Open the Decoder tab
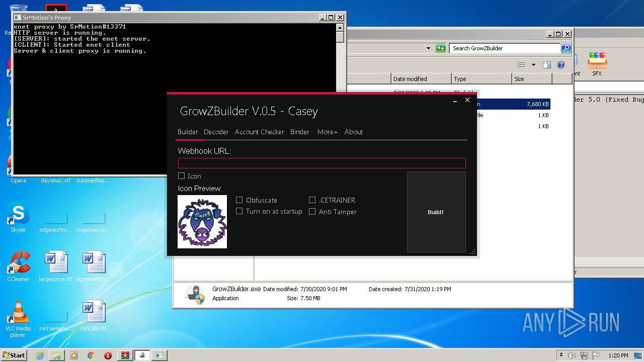The width and height of the screenshot is (644, 362). pos(216,132)
